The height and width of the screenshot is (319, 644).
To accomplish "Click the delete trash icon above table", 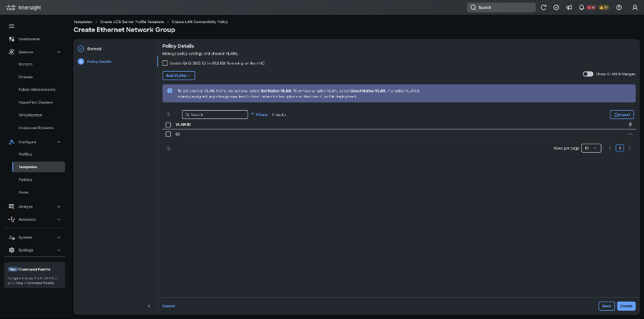I will (168, 115).
